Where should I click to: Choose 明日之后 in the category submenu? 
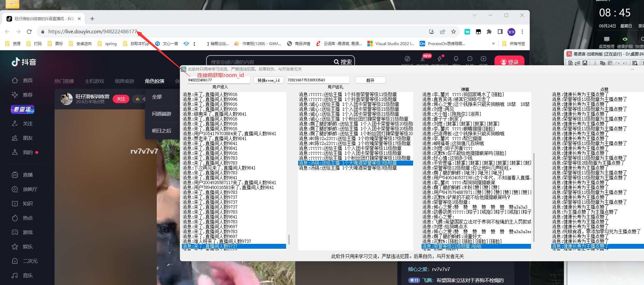tap(161, 131)
